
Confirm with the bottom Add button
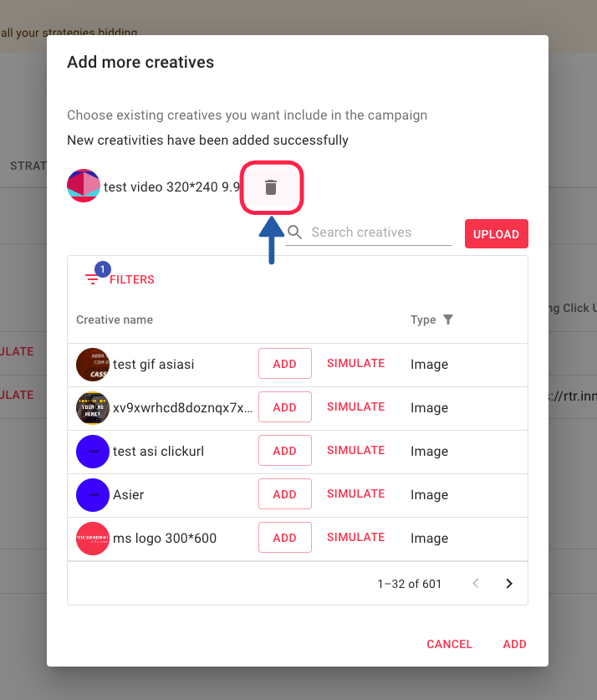514,644
